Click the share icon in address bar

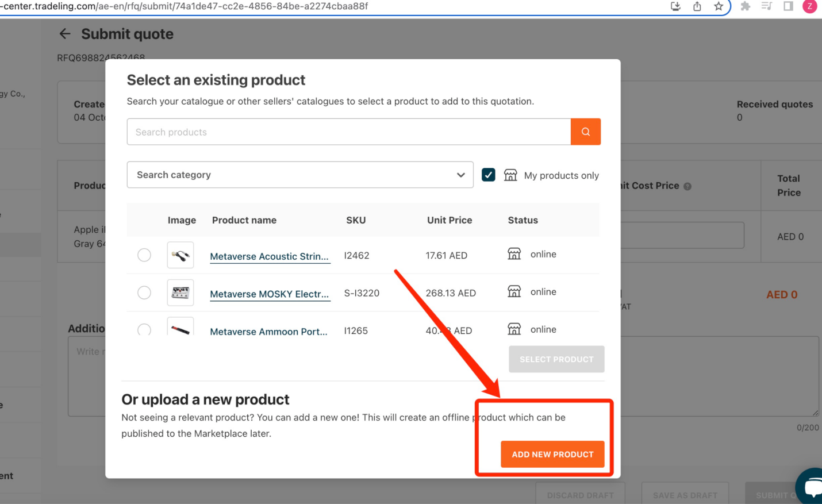697,6
